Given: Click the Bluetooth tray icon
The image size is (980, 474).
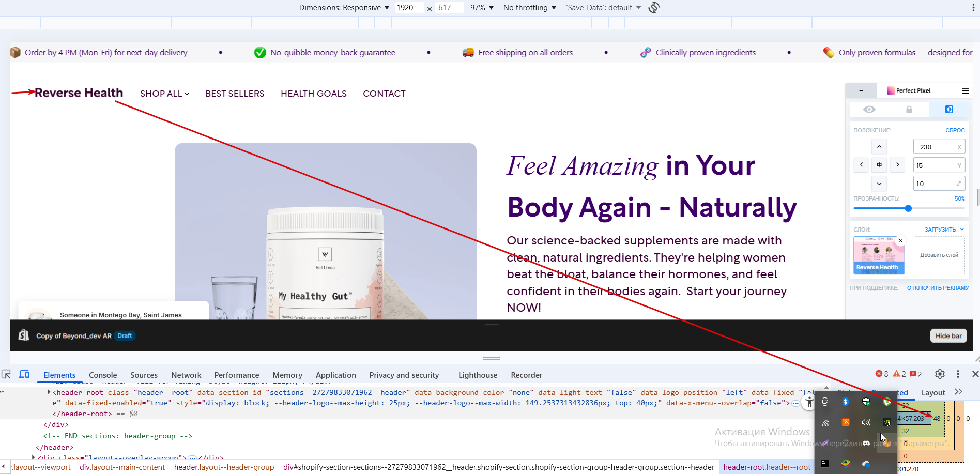Looking at the screenshot, I should tap(846, 402).
